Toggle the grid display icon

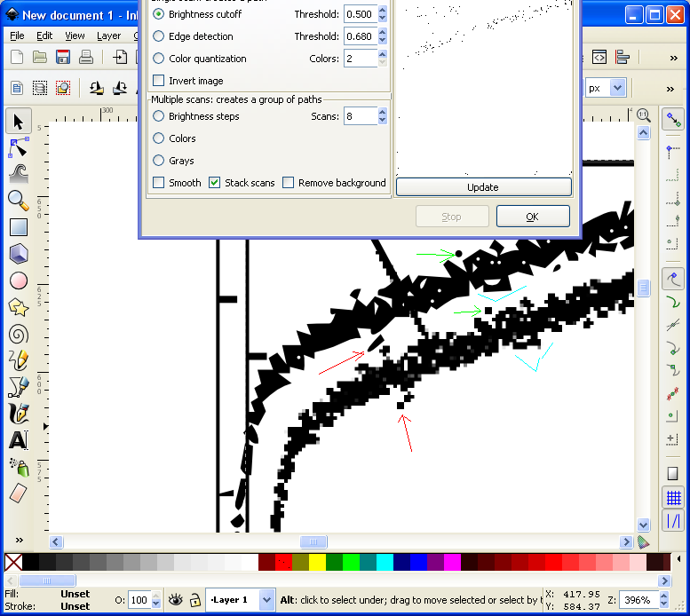(x=674, y=498)
